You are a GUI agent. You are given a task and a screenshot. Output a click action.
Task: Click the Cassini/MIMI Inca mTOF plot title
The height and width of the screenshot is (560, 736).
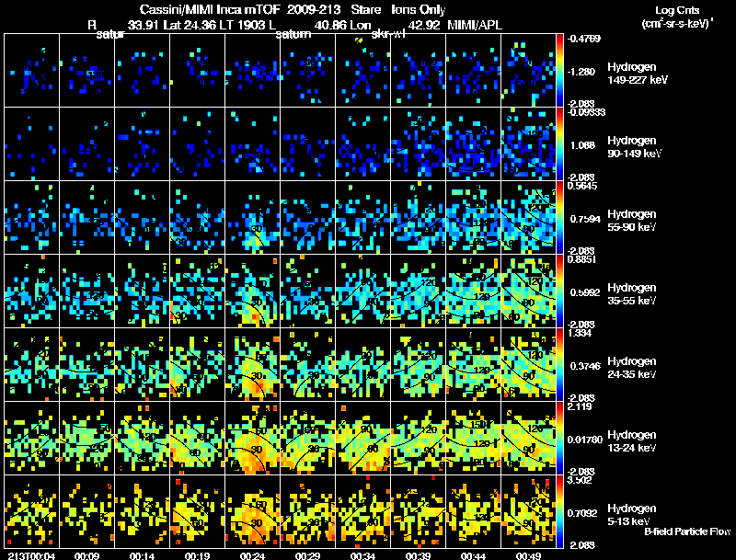(293, 10)
